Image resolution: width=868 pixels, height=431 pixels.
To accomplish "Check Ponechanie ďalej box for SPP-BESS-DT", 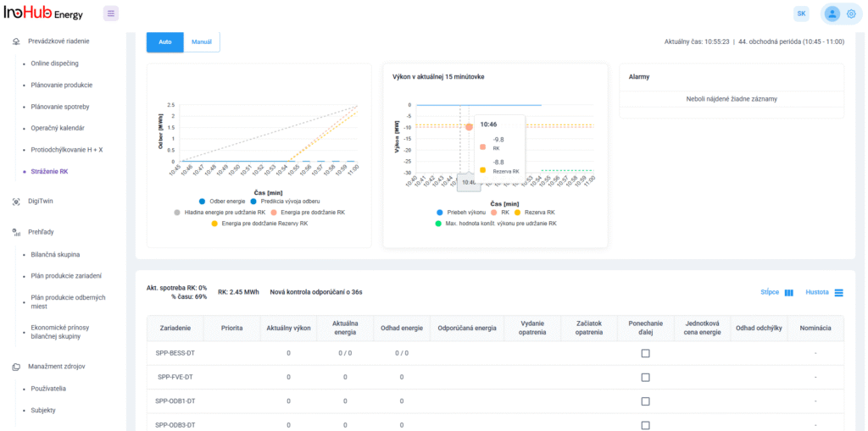I will (645, 353).
